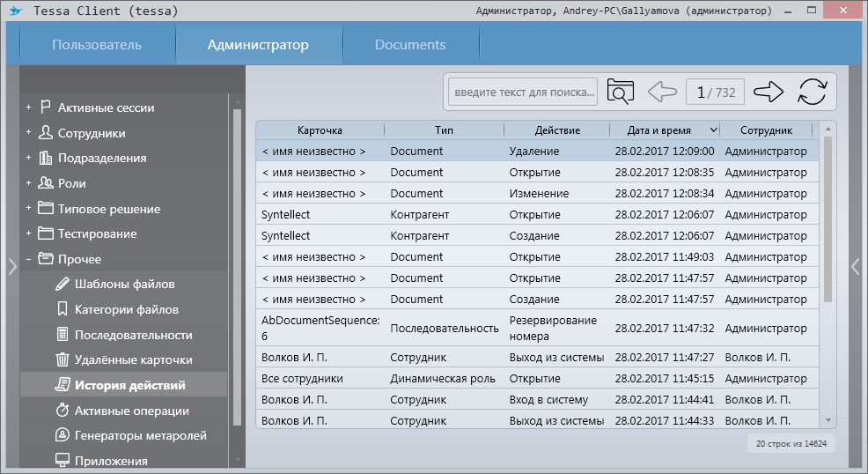Viewport: 868px width, 474px height.
Task: Open Шаблоны файлов in the sidebar
Action: (x=124, y=284)
